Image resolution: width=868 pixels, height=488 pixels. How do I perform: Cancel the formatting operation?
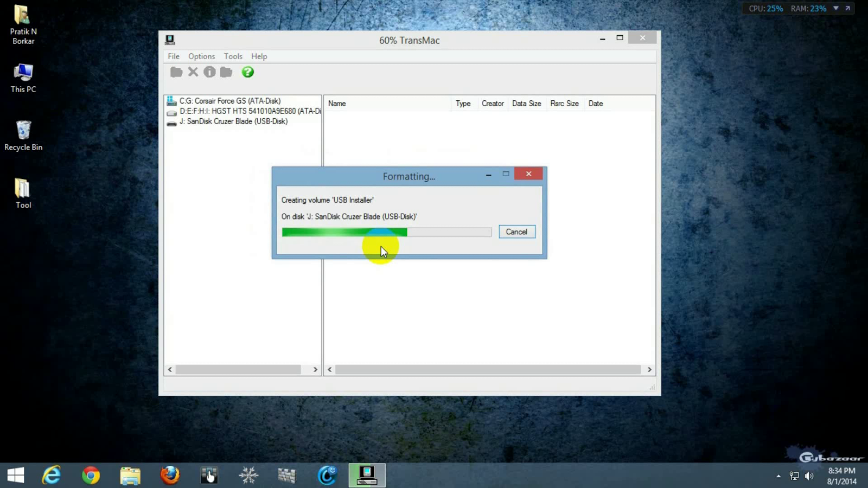tap(517, 232)
